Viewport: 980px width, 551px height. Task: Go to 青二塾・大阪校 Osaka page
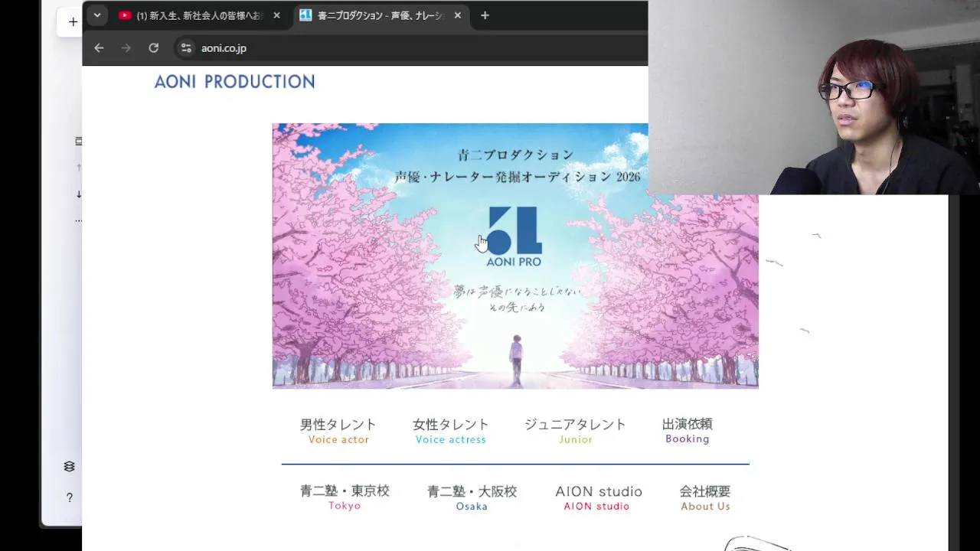pos(472,498)
